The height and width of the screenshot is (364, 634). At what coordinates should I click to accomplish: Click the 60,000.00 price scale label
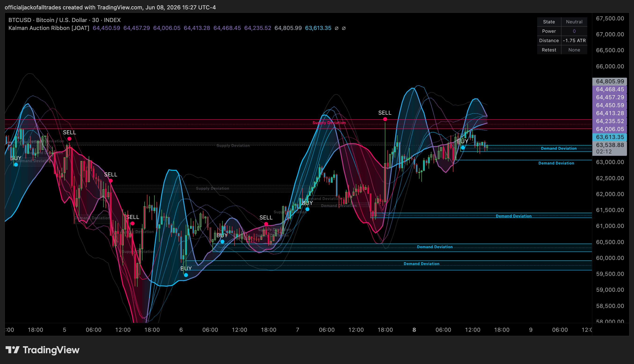point(610,258)
